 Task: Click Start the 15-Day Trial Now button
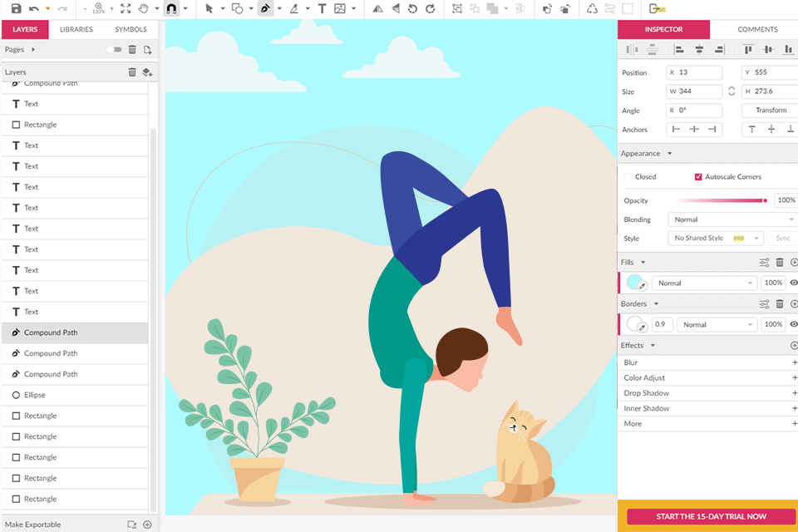[x=711, y=516]
